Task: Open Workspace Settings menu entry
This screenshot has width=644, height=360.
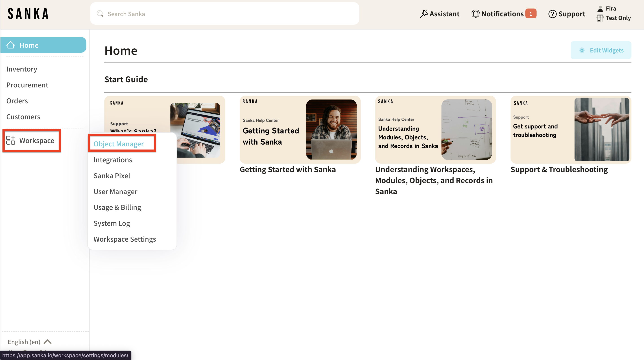Action: [x=124, y=239]
